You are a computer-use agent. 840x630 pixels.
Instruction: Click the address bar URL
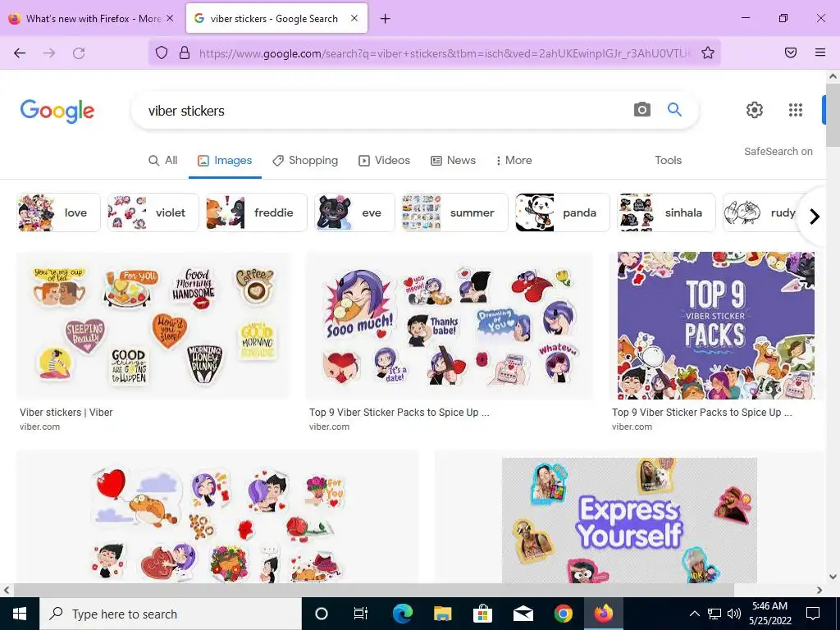(x=445, y=53)
